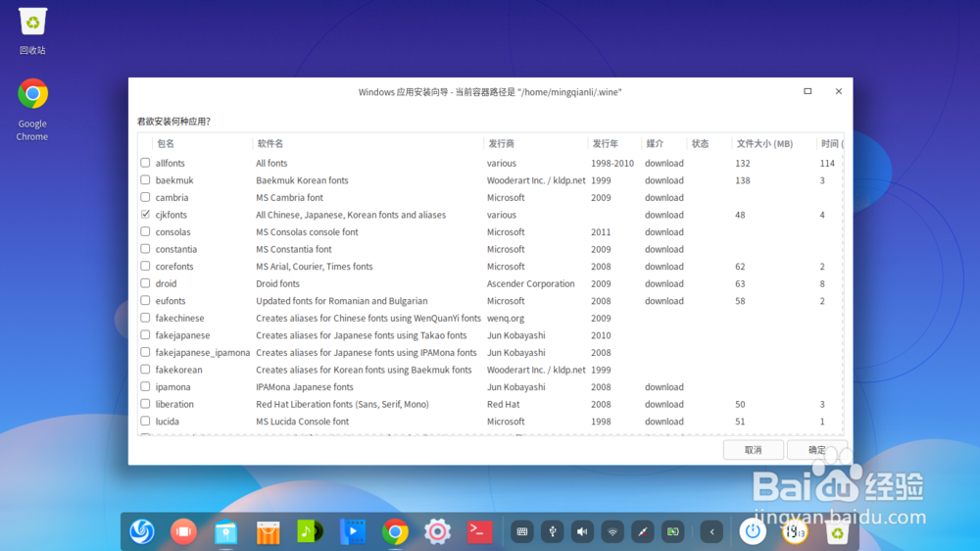
Task: Check the lucida package checkbox
Action: point(146,421)
